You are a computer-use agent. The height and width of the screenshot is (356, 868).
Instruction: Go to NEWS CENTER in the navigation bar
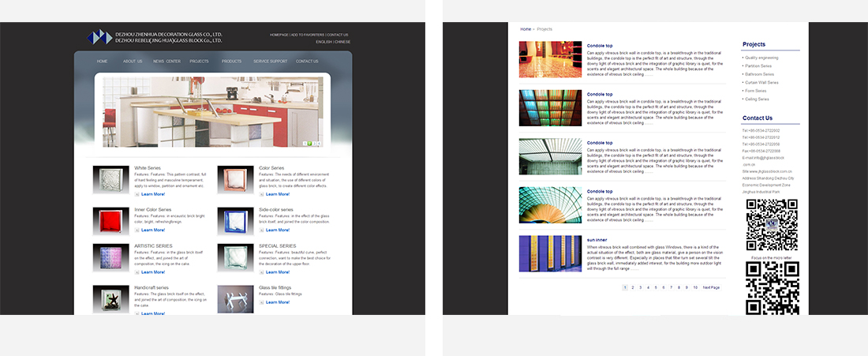click(166, 62)
